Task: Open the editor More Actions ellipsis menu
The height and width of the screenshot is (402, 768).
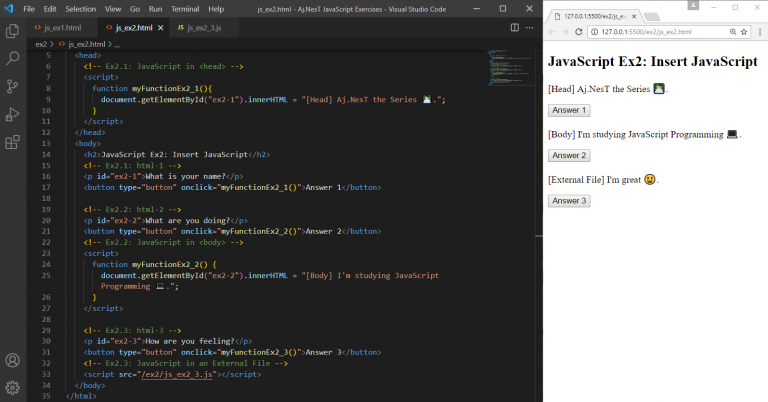Action: pyautogui.click(x=529, y=28)
